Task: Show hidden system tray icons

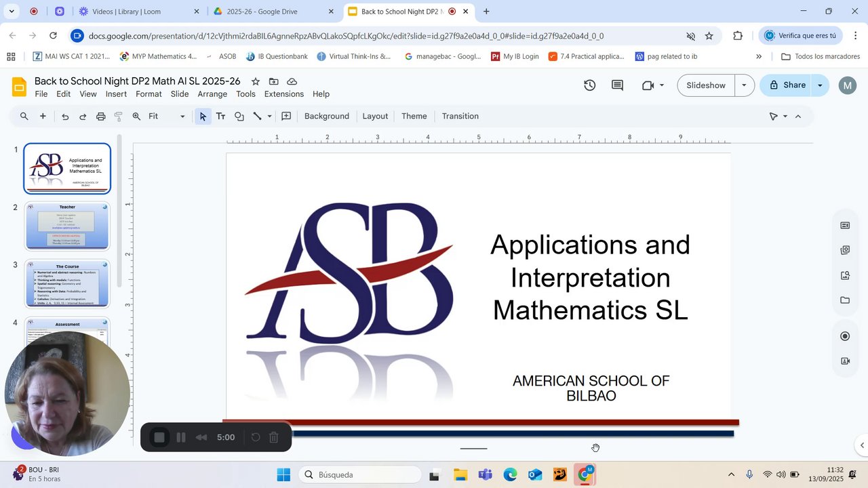Action: (x=731, y=474)
